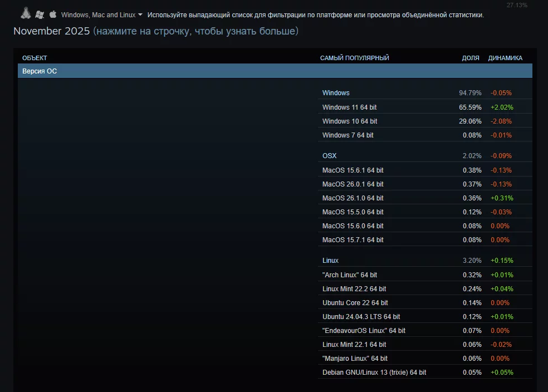Select the MacOS 15.6.1 64 bit row
The height and width of the screenshot is (392, 548).
353,170
